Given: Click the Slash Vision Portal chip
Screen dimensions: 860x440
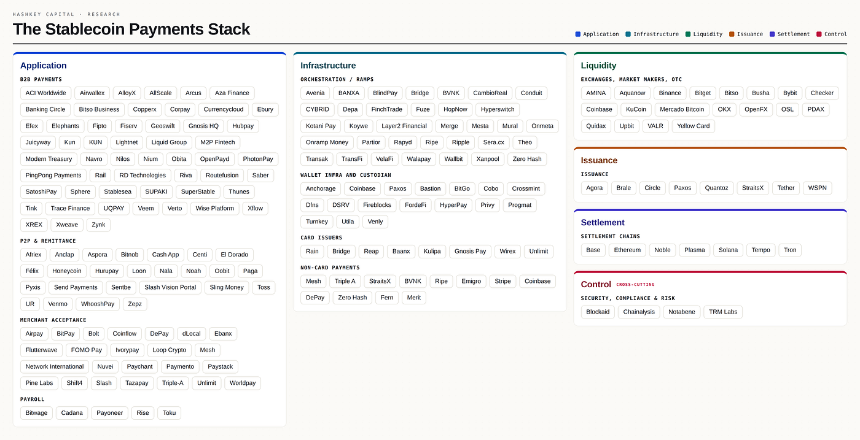Looking at the screenshot, I should [x=170, y=287].
